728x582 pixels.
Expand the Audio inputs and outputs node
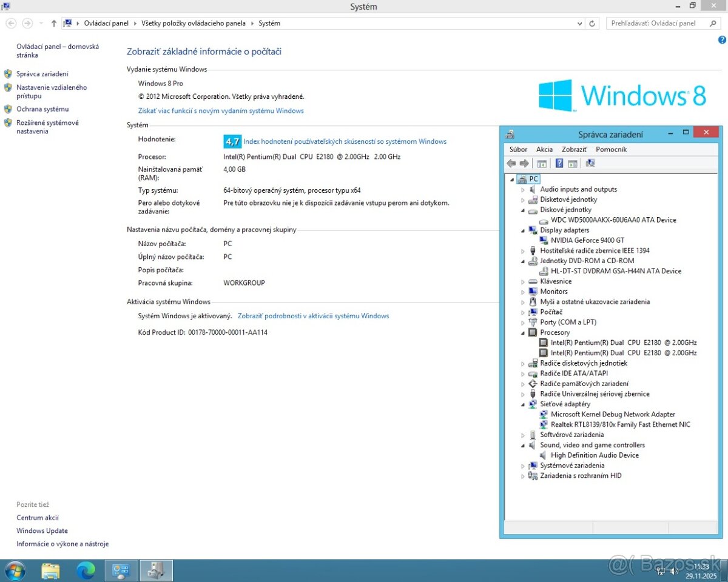tap(523, 190)
